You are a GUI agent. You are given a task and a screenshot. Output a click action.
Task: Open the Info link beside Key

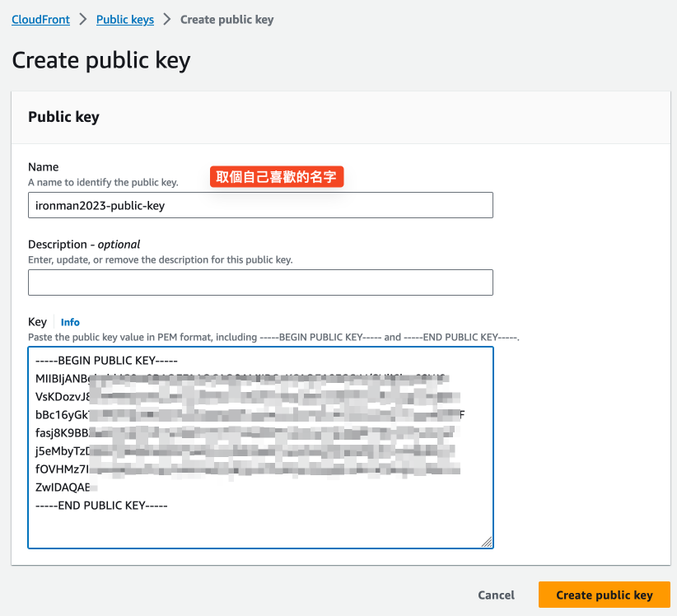pyautogui.click(x=70, y=322)
